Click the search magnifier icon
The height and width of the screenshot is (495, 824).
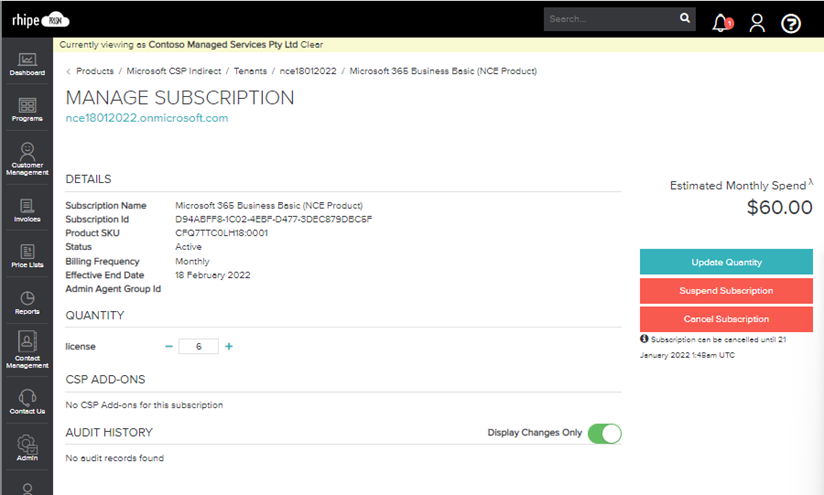coord(684,18)
